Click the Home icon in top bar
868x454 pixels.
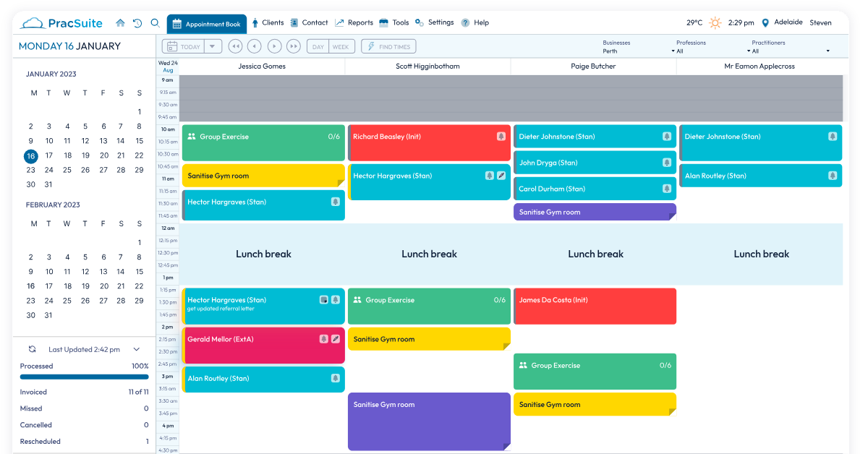[120, 23]
